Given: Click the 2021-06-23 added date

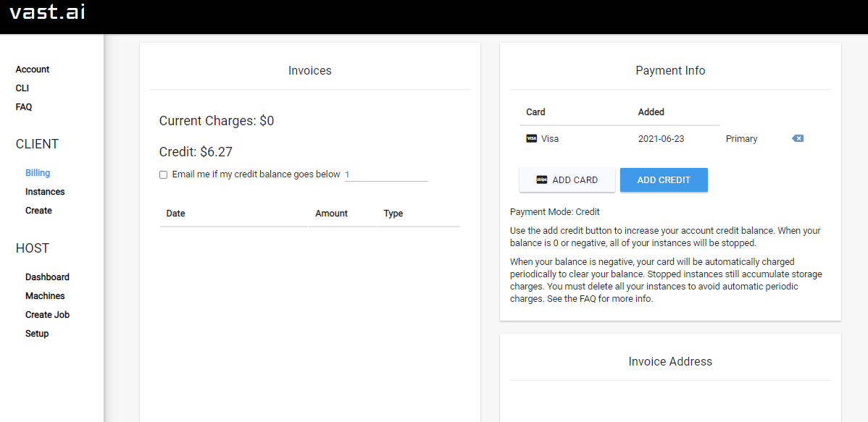Looking at the screenshot, I should [661, 139].
